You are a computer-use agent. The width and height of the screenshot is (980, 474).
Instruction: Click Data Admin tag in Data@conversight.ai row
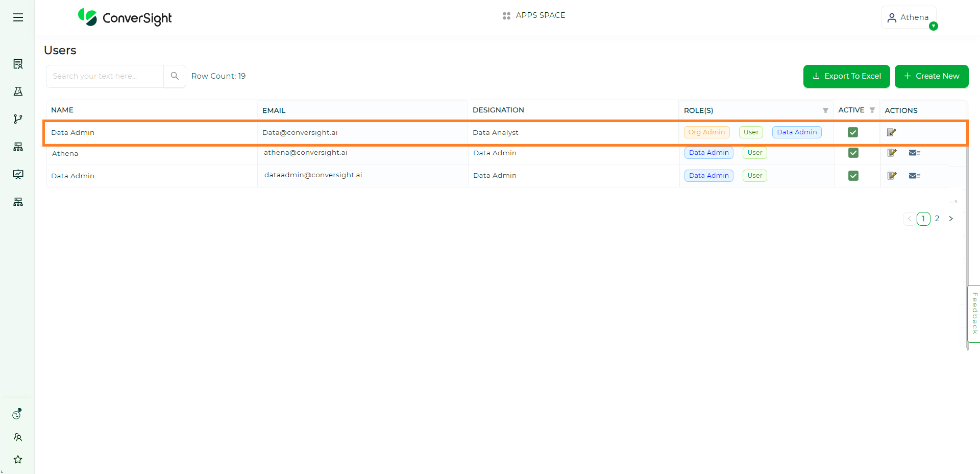(x=797, y=132)
